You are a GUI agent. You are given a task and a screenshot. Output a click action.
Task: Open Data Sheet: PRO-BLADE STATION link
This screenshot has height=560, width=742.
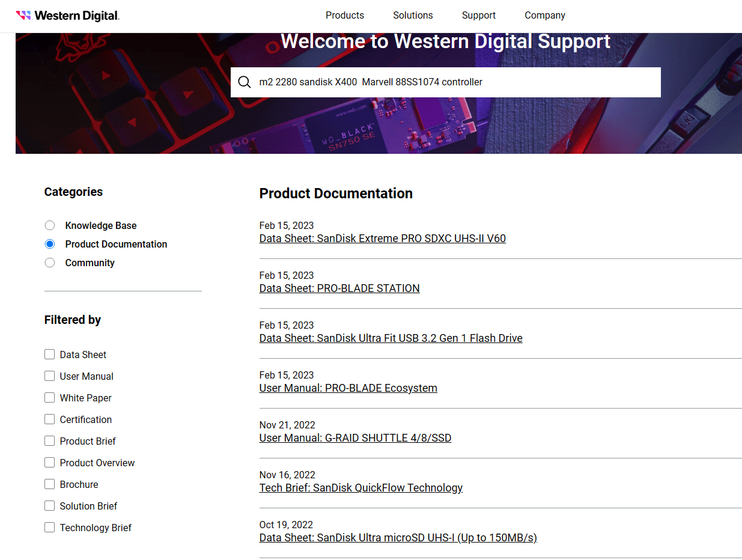pos(339,288)
